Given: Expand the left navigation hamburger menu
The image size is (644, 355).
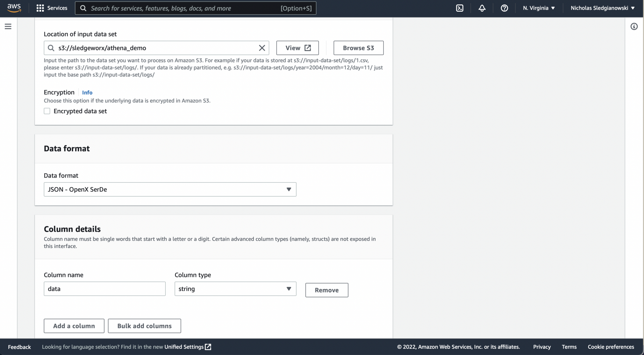Looking at the screenshot, I should 8,26.
